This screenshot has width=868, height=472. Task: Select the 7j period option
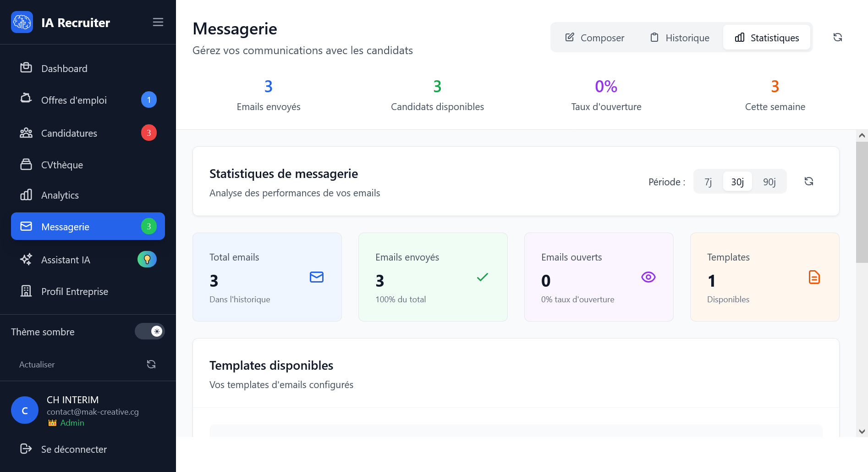708,182
